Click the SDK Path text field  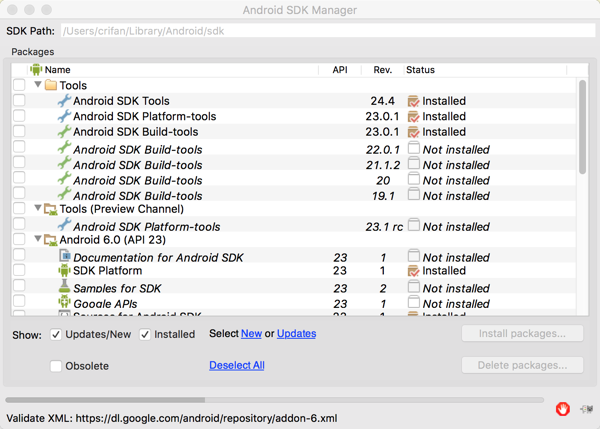[x=327, y=31]
